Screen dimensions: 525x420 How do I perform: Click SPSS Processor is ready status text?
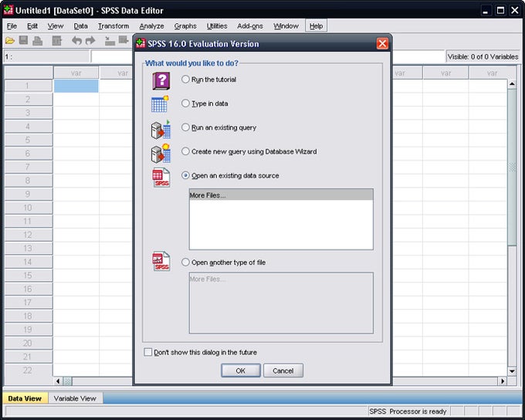click(x=408, y=412)
